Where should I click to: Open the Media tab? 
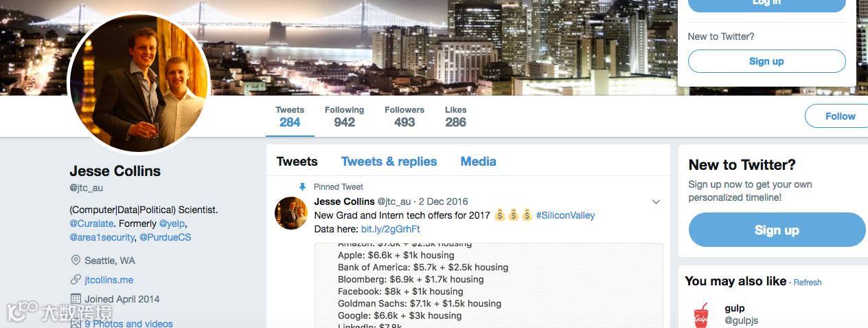(478, 162)
